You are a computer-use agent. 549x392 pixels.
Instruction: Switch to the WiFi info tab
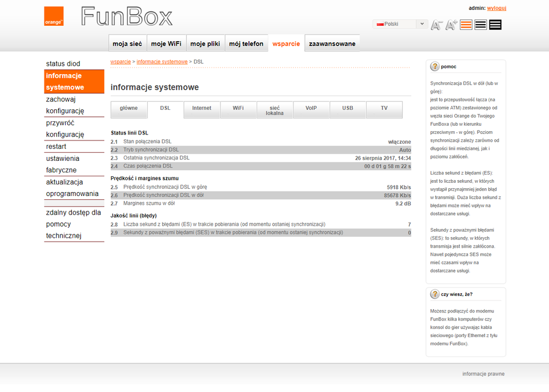coord(238,109)
